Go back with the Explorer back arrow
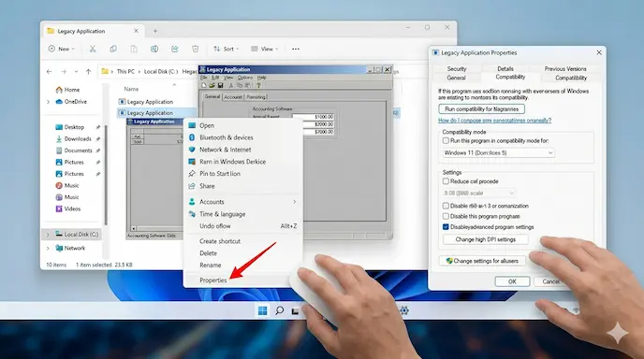This screenshot has height=359, width=644. point(50,71)
